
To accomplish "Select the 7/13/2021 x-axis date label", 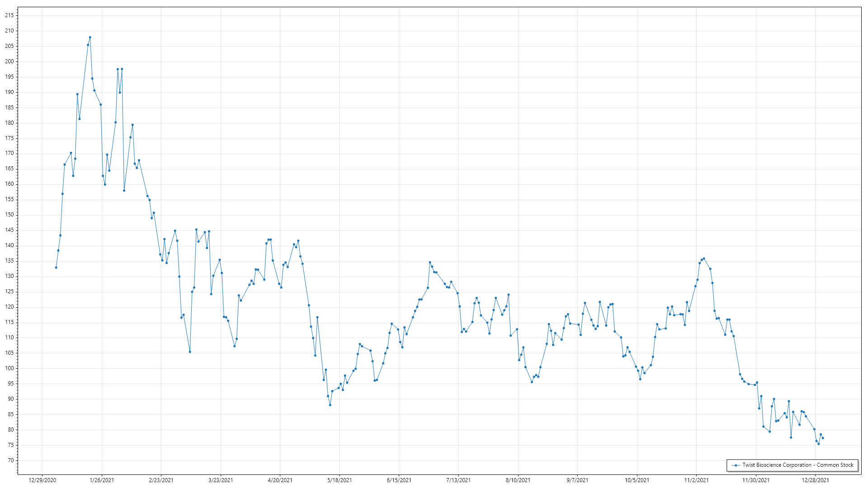I will tap(458, 480).
